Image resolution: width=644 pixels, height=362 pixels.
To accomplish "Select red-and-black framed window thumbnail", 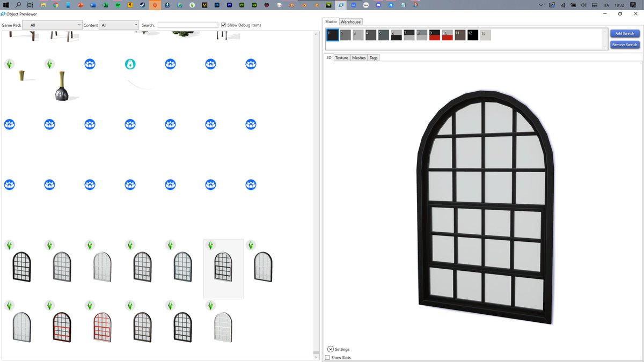I will coord(62,327).
